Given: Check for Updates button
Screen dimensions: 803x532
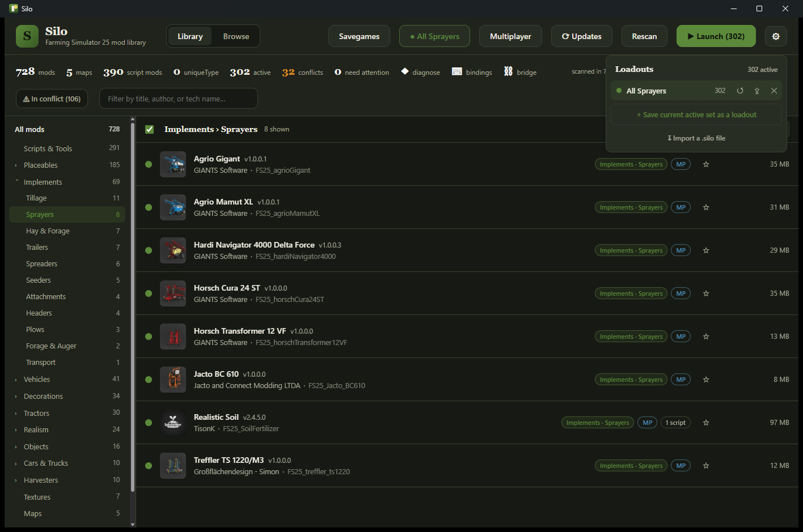Looking at the screenshot, I should (582, 36).
